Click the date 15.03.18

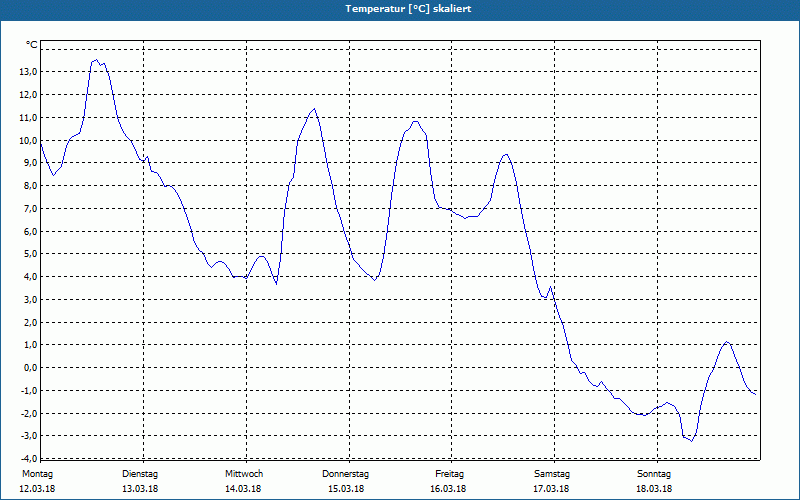[x=346, y=489]
